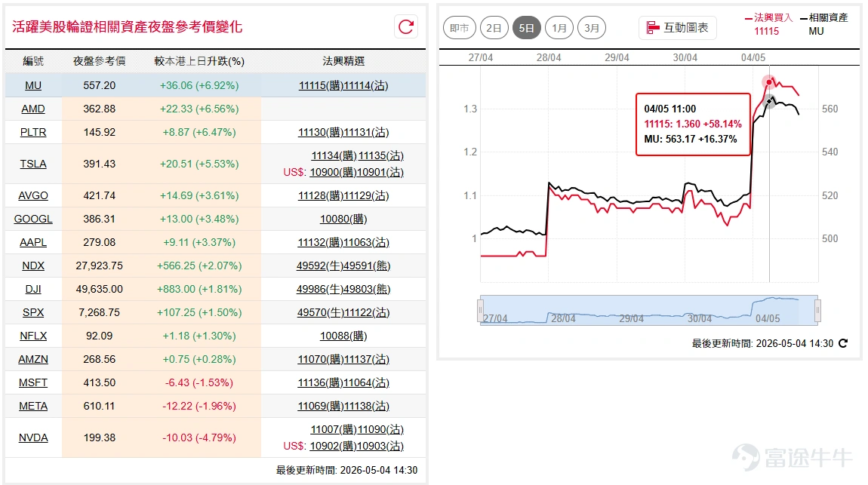Switch chart range to 即市
The image size is (868, 485).
point(460,28)
